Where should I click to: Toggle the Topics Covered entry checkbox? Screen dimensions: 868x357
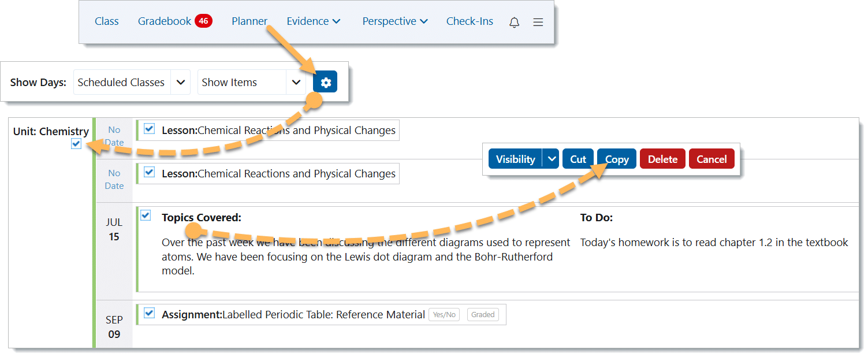click(x=146, y=215)
